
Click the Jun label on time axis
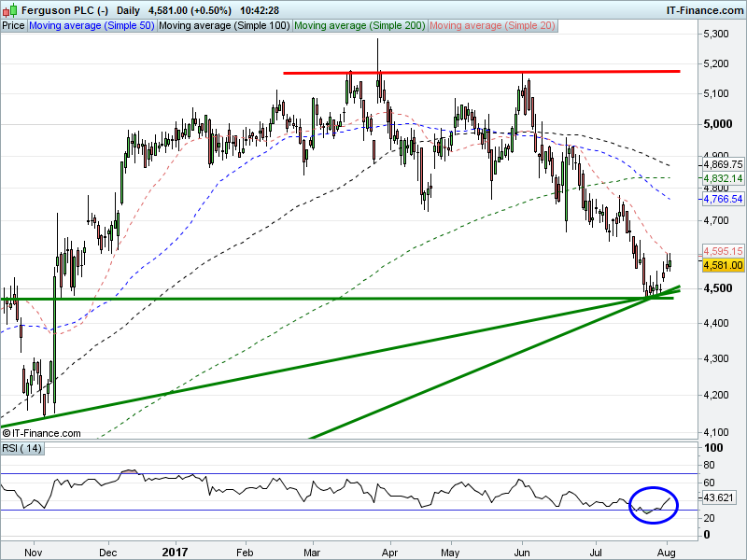(x=522, y=553)
